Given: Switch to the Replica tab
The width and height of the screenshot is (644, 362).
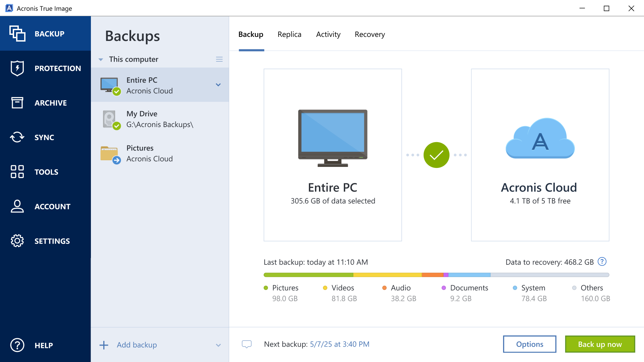Looking at the screenshot, I should tap(289, 34).
